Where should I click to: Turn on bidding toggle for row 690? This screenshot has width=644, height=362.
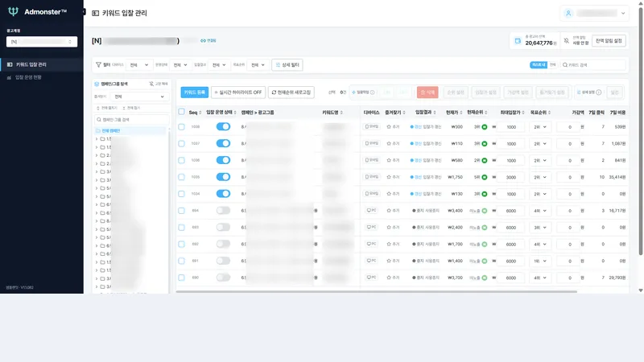point(223,278)
